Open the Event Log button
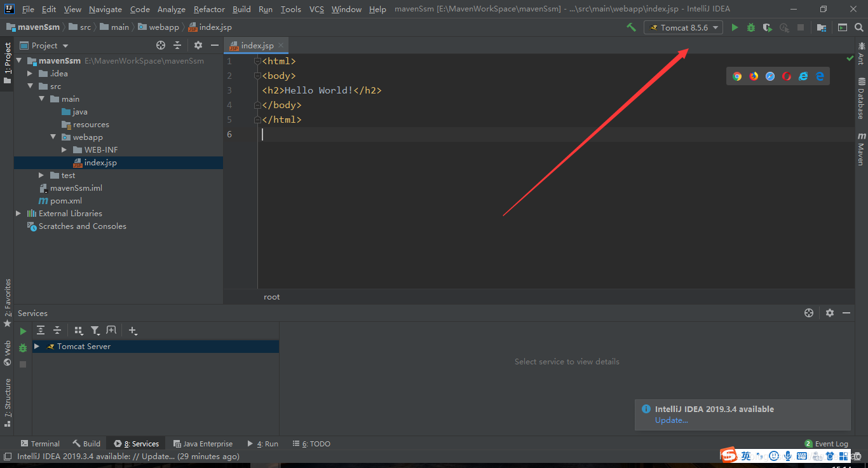Viewport: 868px width, 468px height. click(826, 444)
